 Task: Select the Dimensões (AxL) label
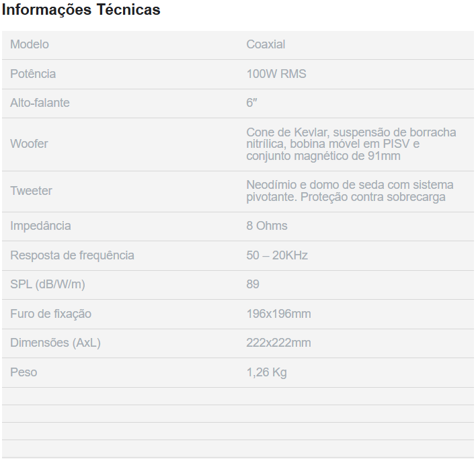click(x=55, y=343)
